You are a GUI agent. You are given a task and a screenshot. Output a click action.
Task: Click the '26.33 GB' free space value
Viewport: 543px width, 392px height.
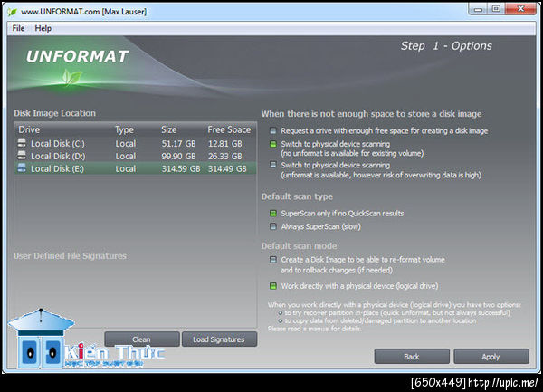coord(225,157)
